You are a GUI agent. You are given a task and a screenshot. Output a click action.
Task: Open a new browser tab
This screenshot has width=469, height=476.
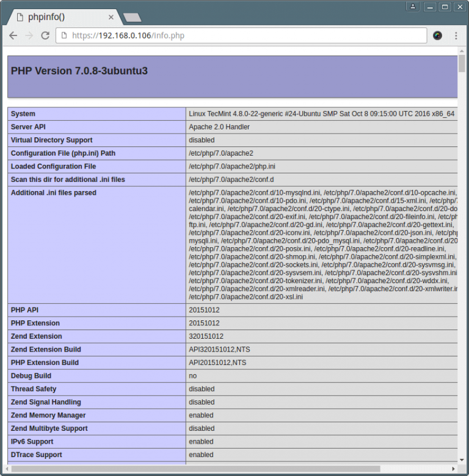coord(132,17)
